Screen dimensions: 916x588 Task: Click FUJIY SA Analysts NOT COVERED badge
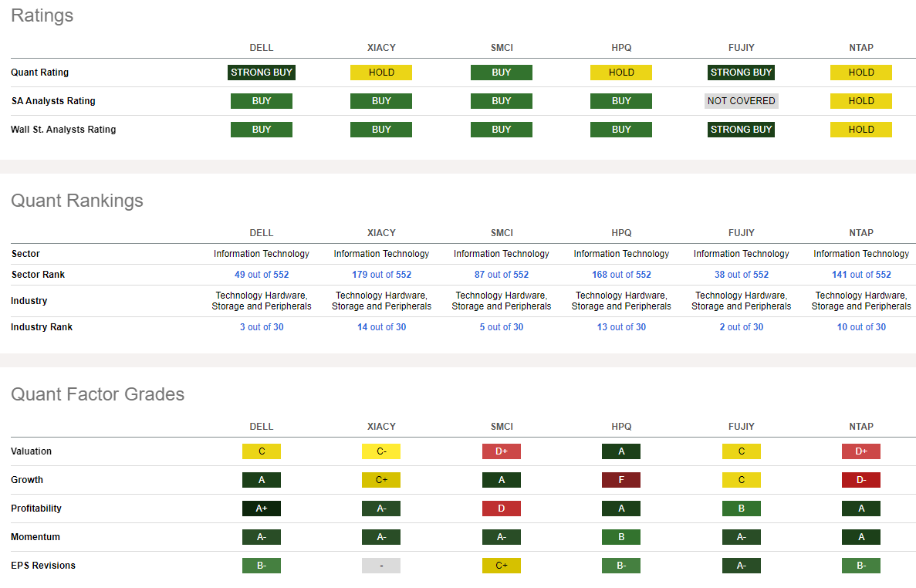[x=742, y=101]
